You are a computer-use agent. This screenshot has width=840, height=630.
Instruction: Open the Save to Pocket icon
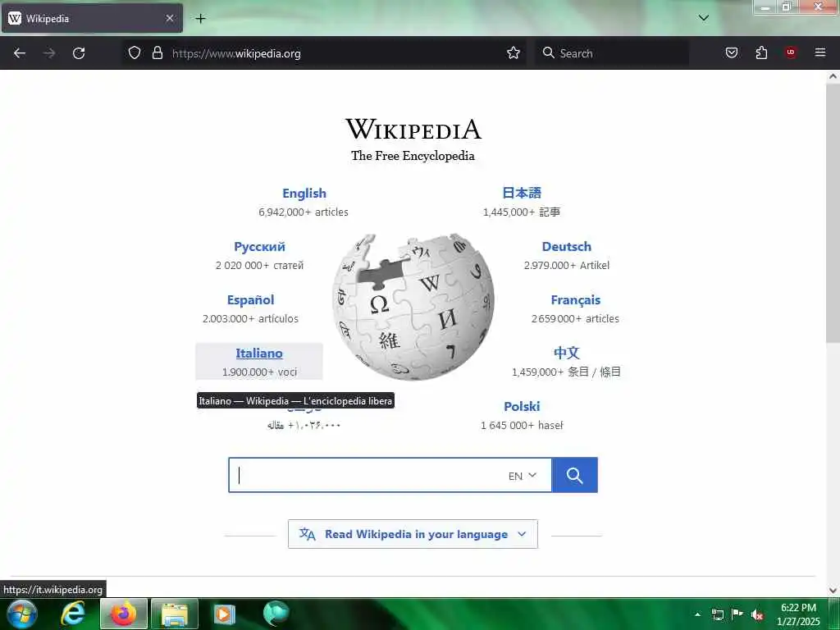click(x=732, y=52)
